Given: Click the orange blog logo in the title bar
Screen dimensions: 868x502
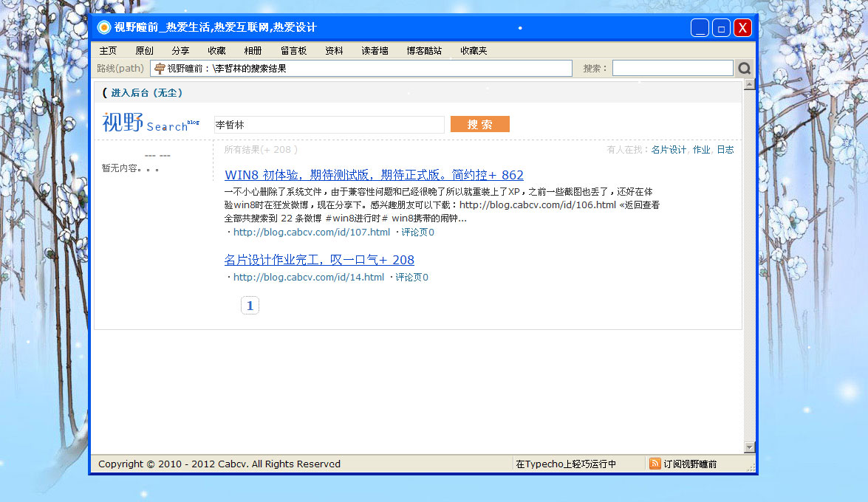Looking at the screenshot, I should coord(103,27).
